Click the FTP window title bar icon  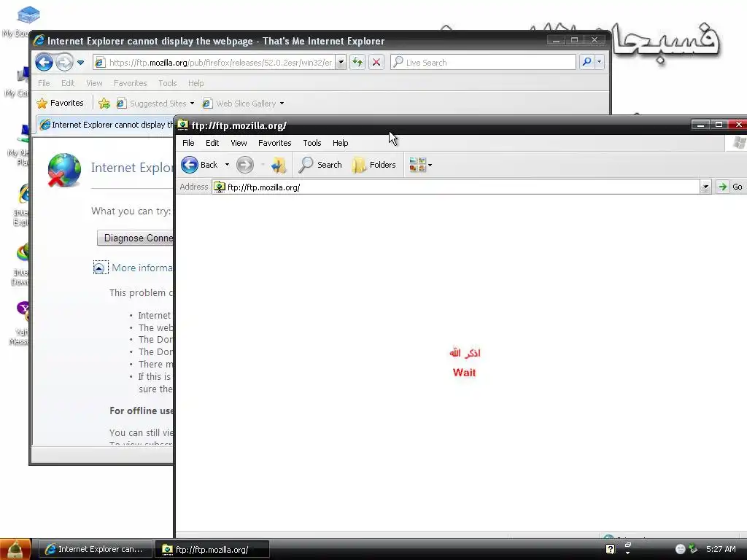[183, 125]
